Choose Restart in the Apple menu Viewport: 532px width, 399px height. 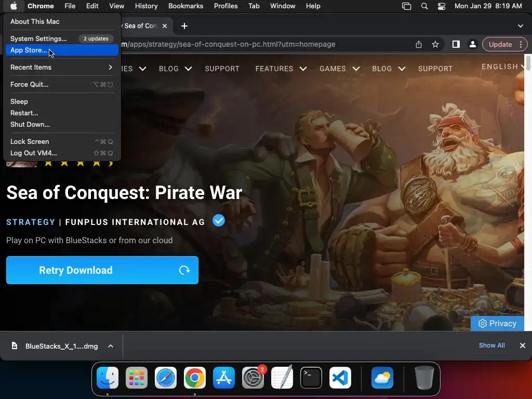click(x=62, y=113)
